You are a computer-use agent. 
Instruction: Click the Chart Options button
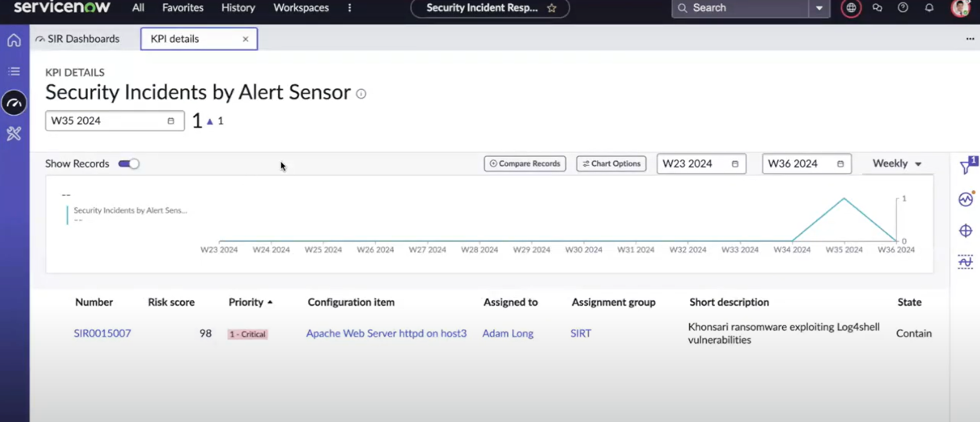point(611,164)
